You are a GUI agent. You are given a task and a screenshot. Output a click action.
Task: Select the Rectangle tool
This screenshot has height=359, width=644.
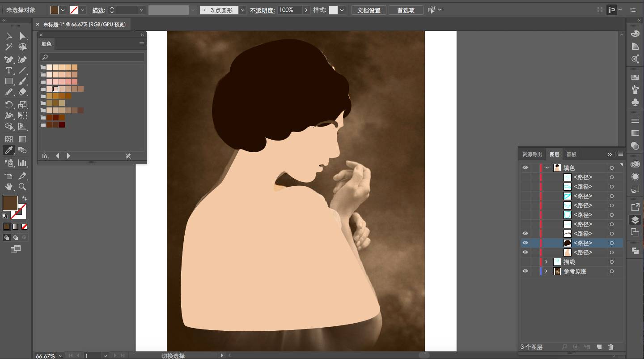8,81
